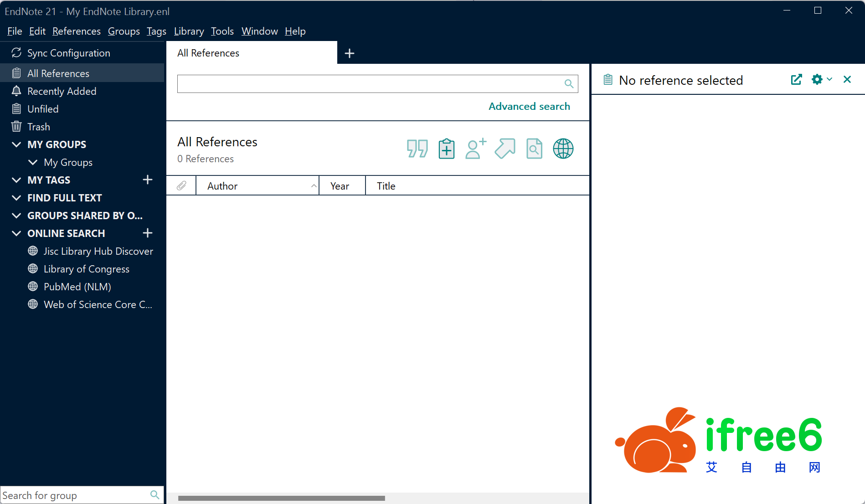Click the Sync Configuration icon

[x=16, y=53]
